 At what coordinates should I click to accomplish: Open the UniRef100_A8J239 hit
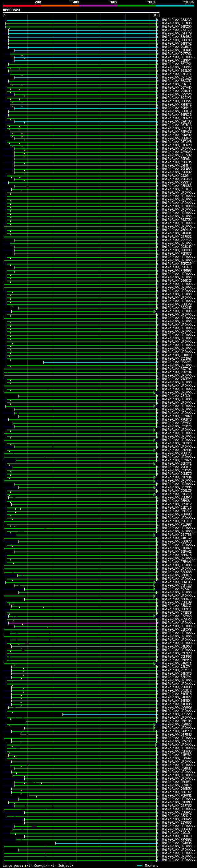tap(177, 20)
